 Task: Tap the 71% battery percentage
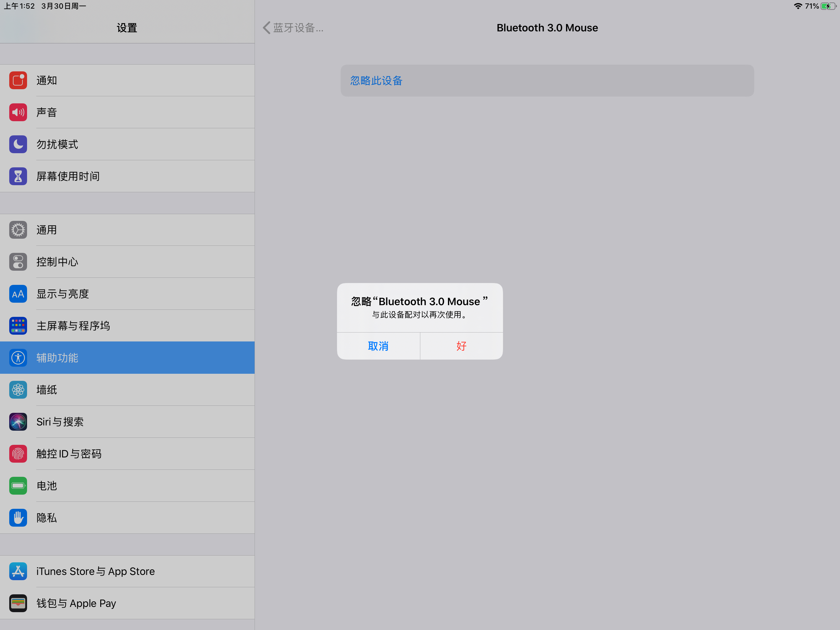tap(812, 6)
